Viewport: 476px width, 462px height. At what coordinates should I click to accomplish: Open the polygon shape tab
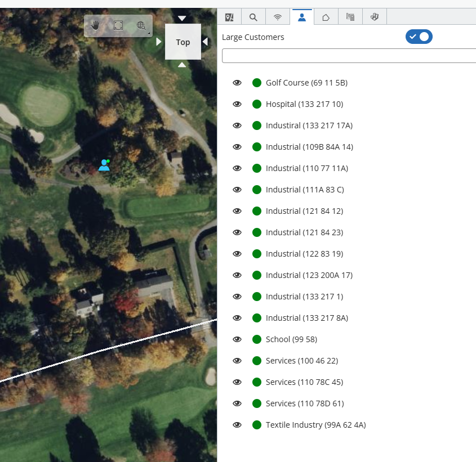coord(326,17)
